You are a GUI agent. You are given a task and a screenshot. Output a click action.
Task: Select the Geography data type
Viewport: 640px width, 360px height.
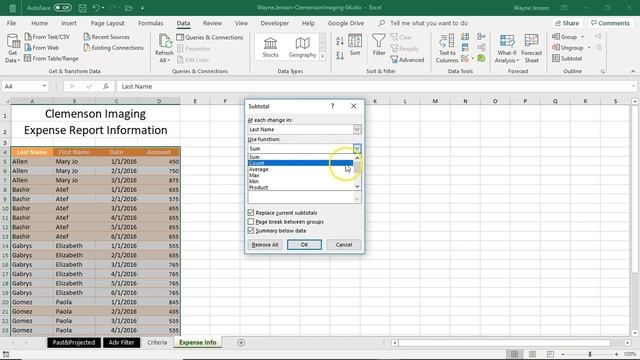click(x=302, y=47)
